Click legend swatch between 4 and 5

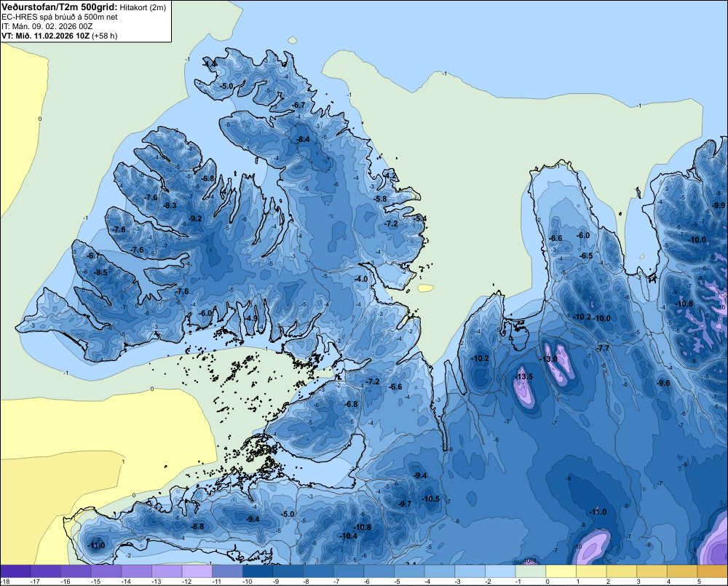point(682,571)
